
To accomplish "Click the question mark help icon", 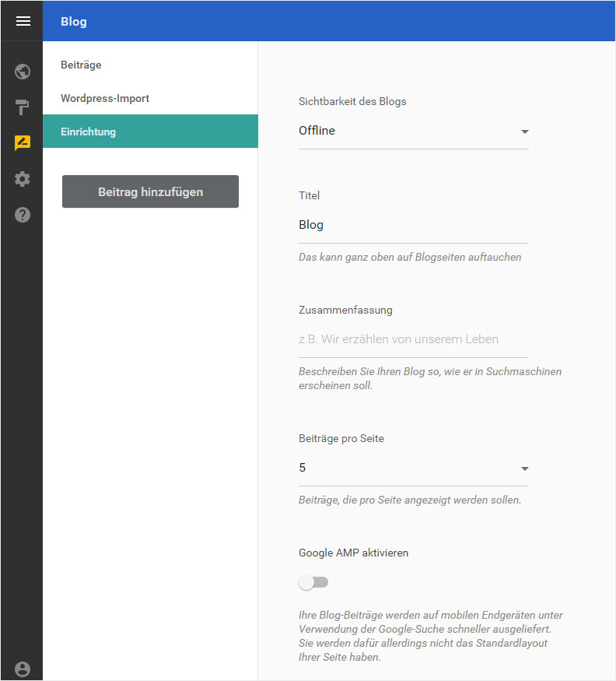I will coord(22,215).
